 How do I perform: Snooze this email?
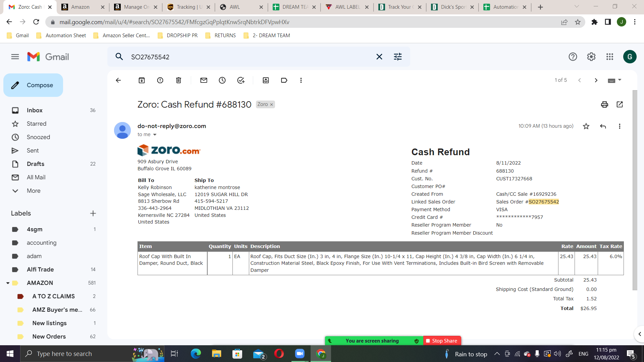coord(222,80)
